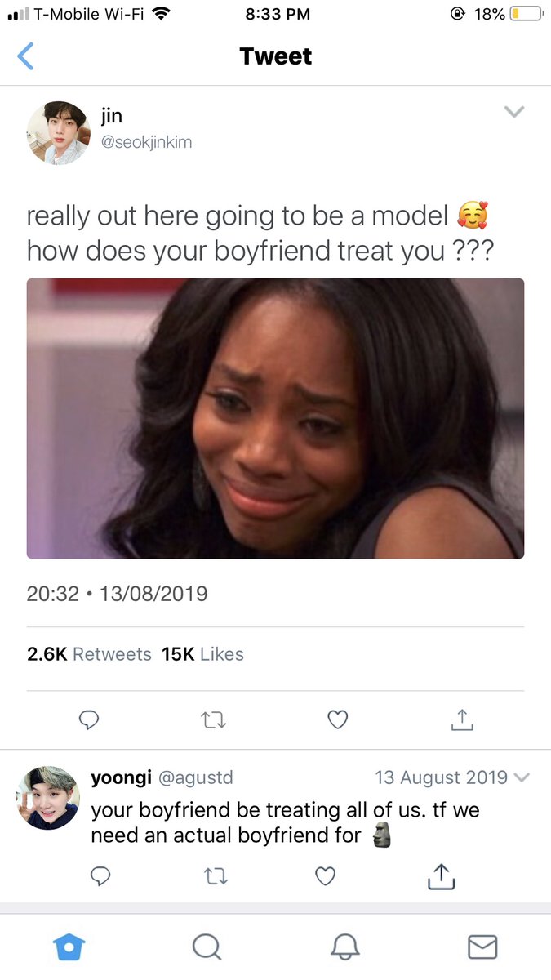The height and width of the screenshot is (980, 551).
Task: Open tweet options chevron beside jin
Action: (513, 111)
